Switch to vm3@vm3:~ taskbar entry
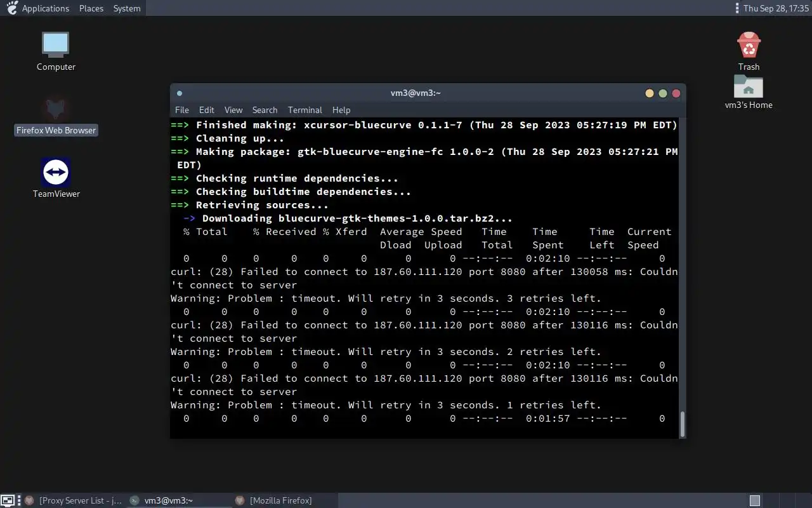812x508 pixels. coord(180,500)
